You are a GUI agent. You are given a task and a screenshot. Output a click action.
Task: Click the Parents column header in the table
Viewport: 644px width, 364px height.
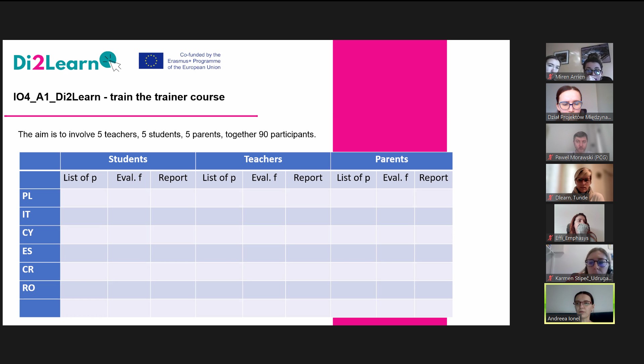391,160
